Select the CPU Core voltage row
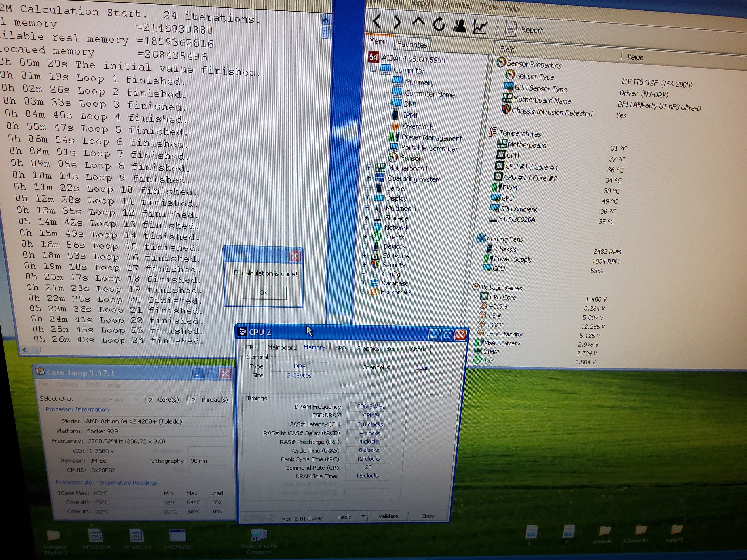 coord(544,298)
